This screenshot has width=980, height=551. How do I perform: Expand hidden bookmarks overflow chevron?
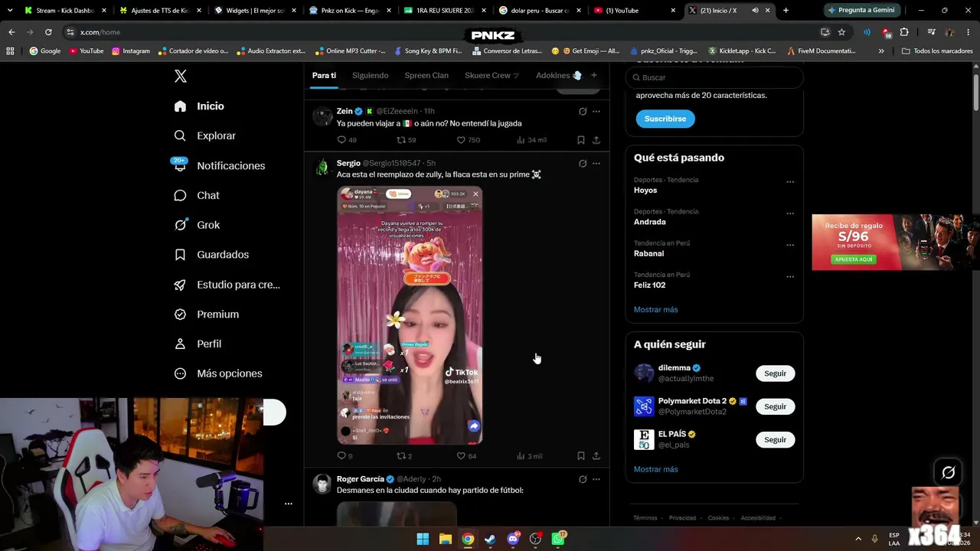pyautogui.click(x=881, y=51)
